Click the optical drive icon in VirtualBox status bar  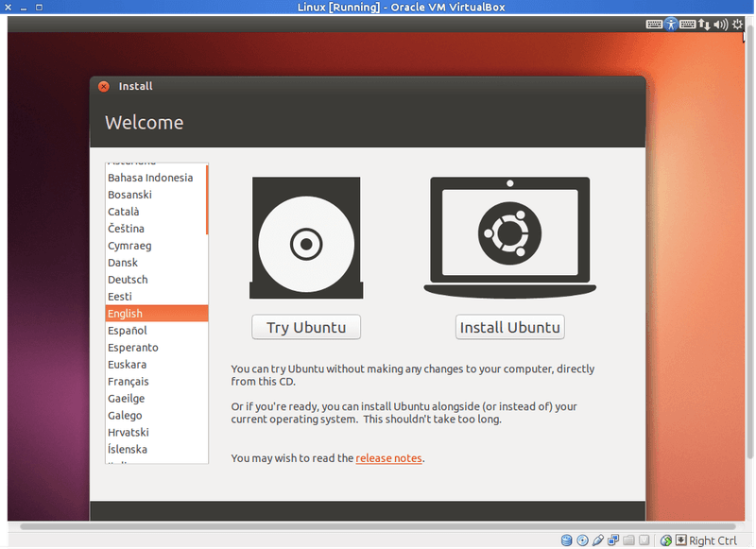pyautogui.click(x=582, y=540)
